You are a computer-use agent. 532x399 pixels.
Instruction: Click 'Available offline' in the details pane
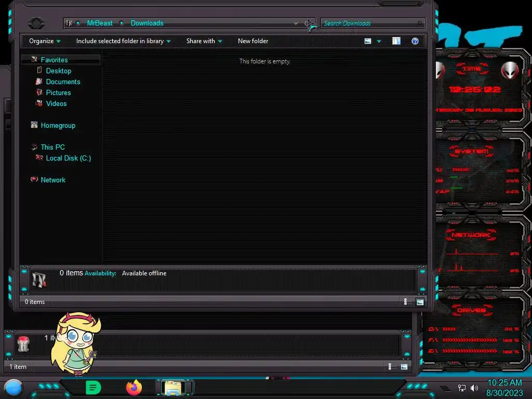[x=144, y=273]
